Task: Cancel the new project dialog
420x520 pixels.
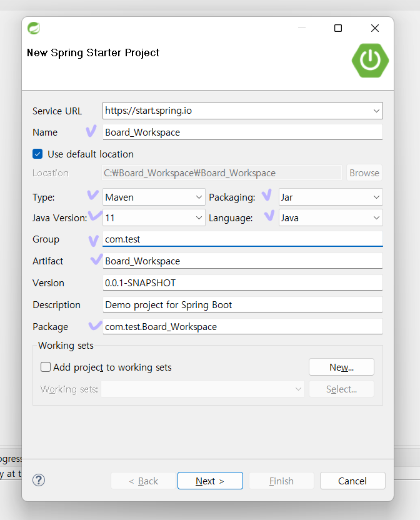Action: (x=352, y=481)
